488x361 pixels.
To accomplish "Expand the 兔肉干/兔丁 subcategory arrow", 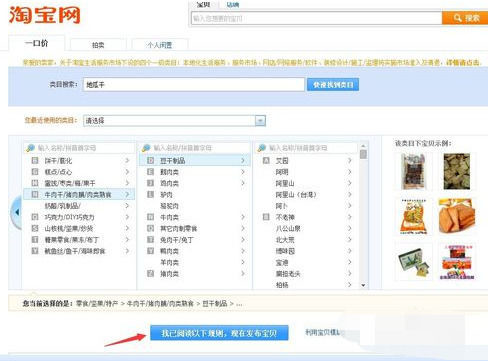I will (x=243, y=240).
